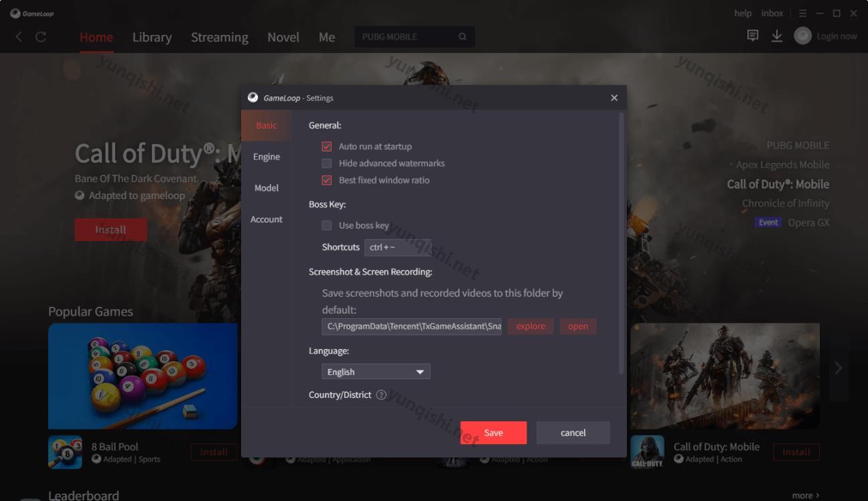Image resolution: width=868 pixels, height=501 pixels.
Task: Click explore to browse the screenshot folder
Action: 530,326
